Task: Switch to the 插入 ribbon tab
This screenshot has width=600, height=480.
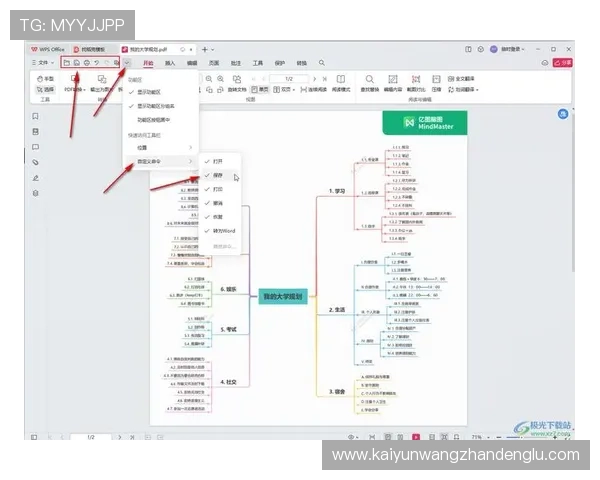Action: tap(169, 63)
